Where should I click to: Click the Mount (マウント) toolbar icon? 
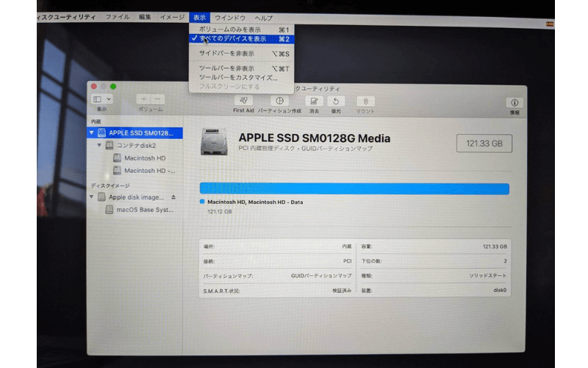(365, 102)
